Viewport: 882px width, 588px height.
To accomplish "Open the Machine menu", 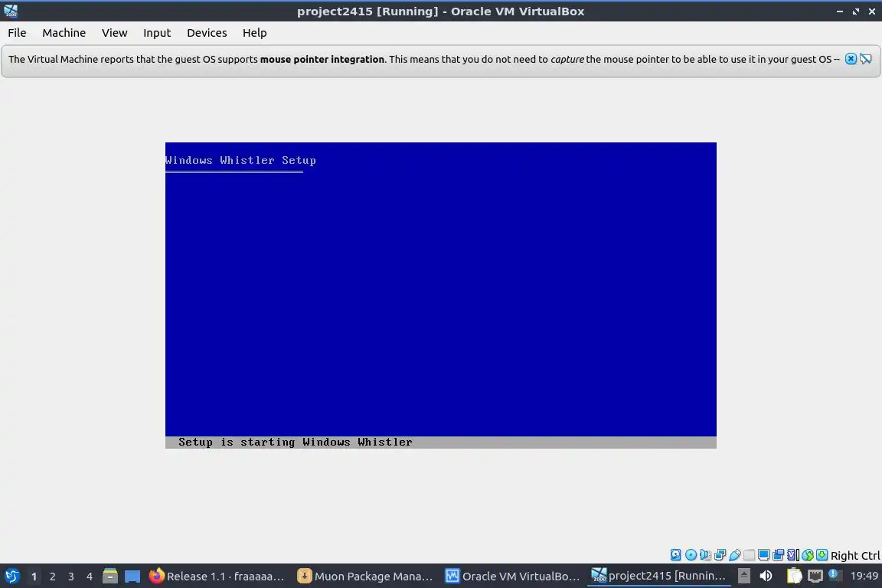I will (x=64, y=33).
